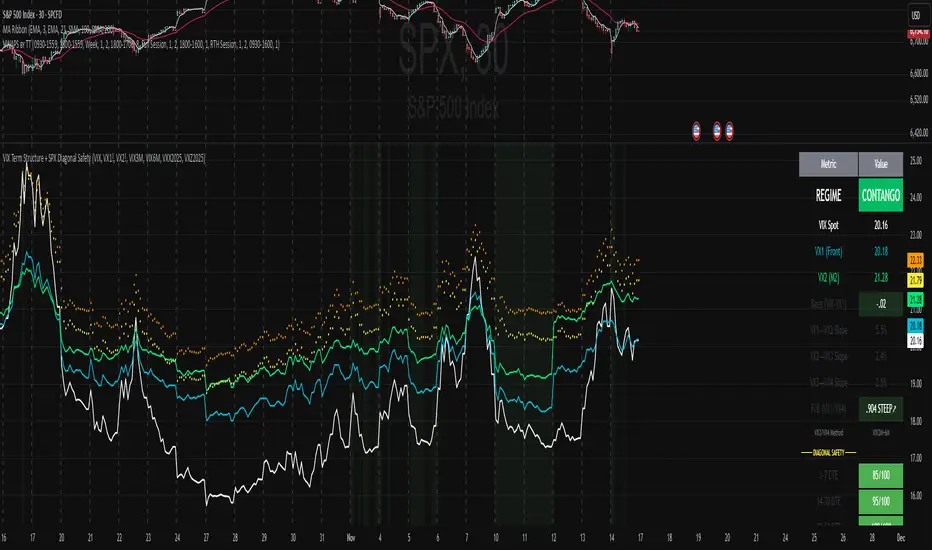Click the 25 date label on time axis
The image size is (932, 550).
(x=814, y=538)
